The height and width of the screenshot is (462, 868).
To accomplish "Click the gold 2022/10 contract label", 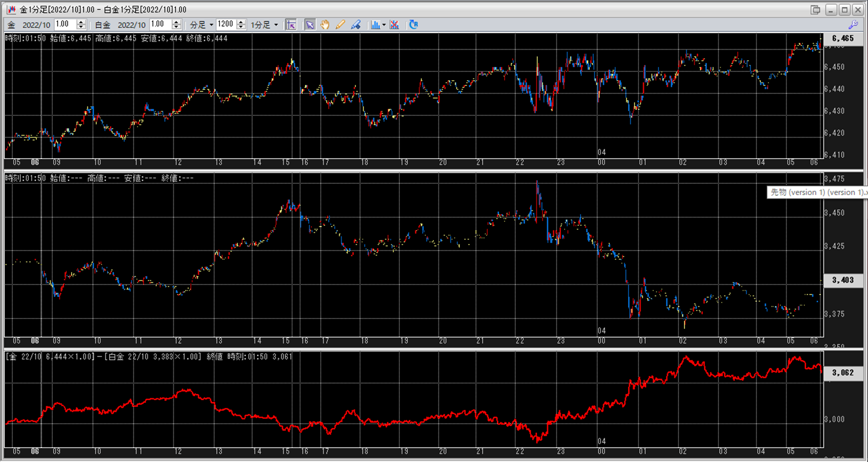I will click(x=36, y=25).
